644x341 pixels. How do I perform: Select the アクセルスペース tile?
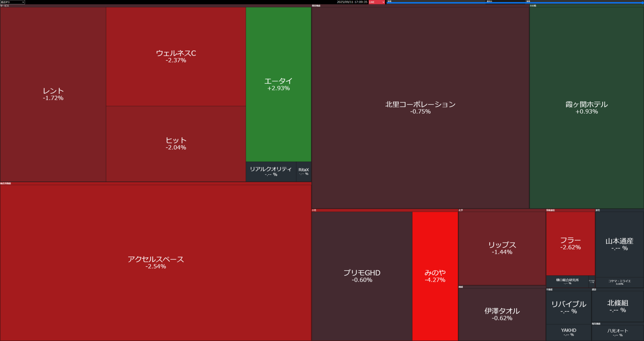tap(156, 263)
